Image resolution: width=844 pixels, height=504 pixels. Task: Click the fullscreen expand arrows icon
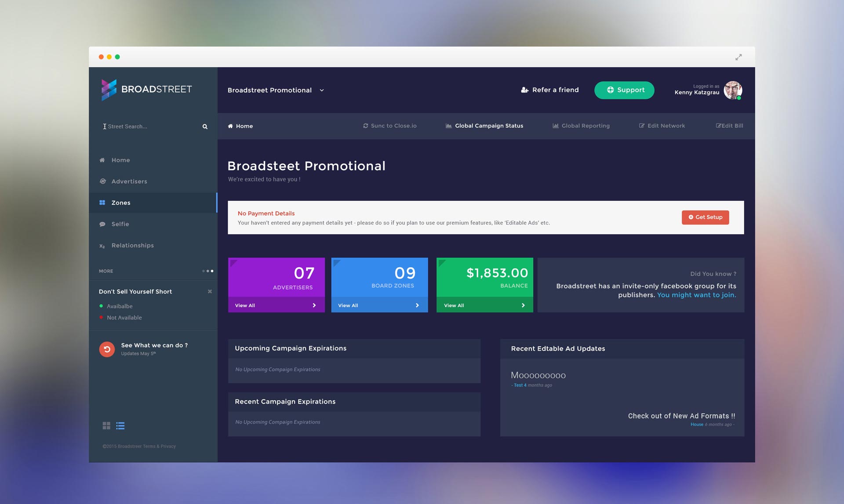tap(738, 57)
